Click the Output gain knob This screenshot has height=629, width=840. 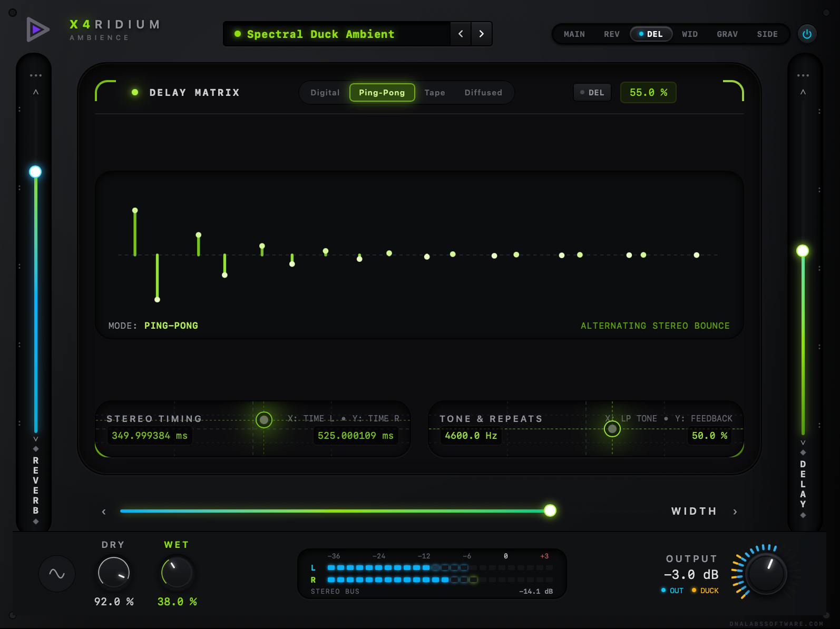tap(767, 574)
